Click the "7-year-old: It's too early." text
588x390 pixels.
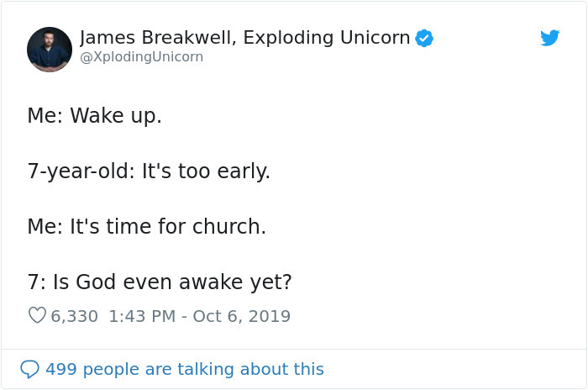point(149,171)
